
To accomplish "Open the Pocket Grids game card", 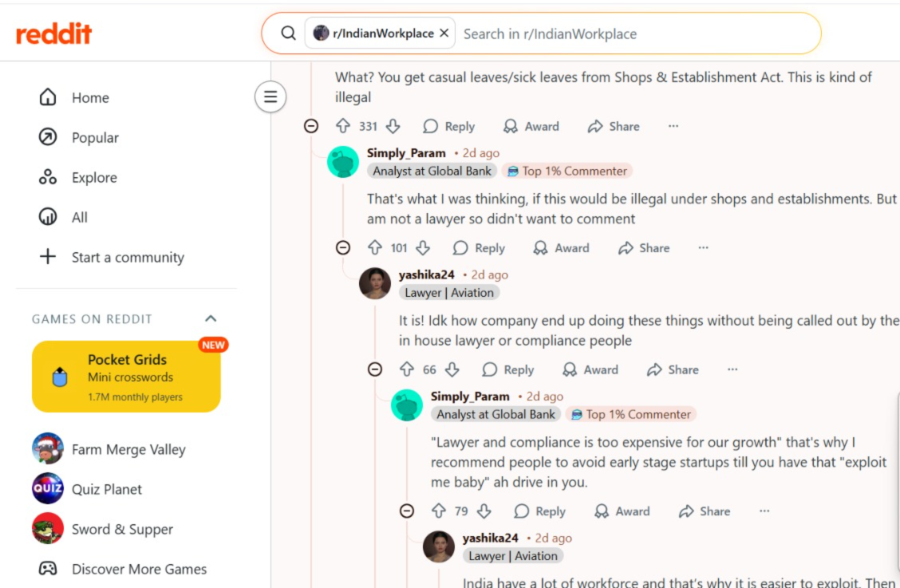I will click(x=126, y=377).
